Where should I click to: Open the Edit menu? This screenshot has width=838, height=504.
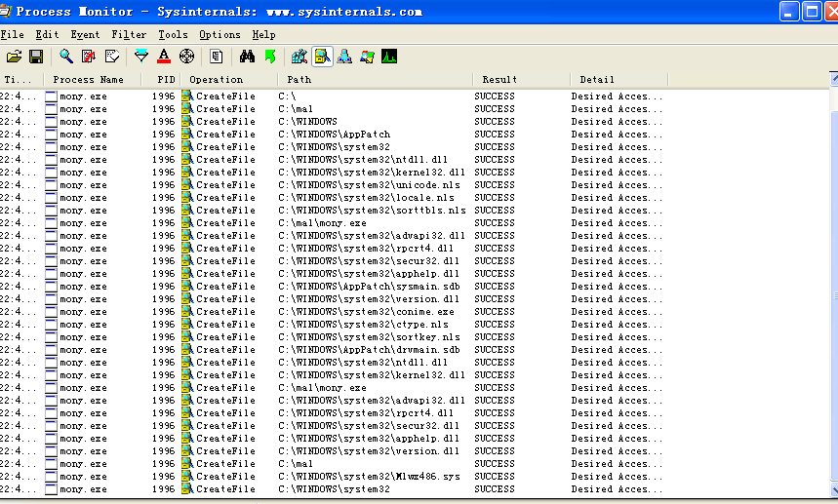click(x=47, y=35)
